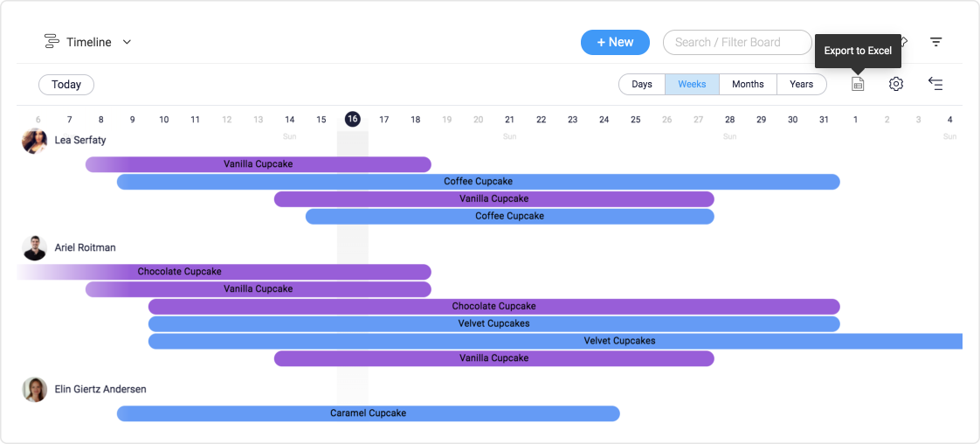
Task: Click Ariel's faded Chocolate Cupcake bar
Action: [224, 272]
